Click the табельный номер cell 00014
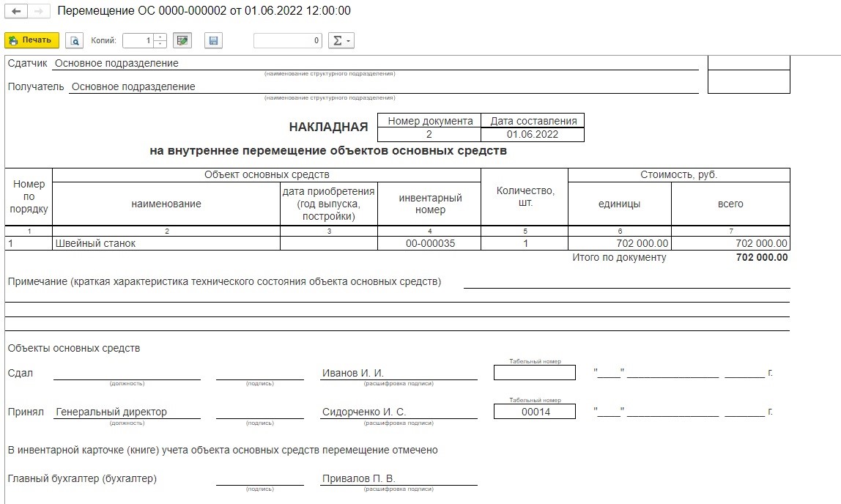 point(535,412)
